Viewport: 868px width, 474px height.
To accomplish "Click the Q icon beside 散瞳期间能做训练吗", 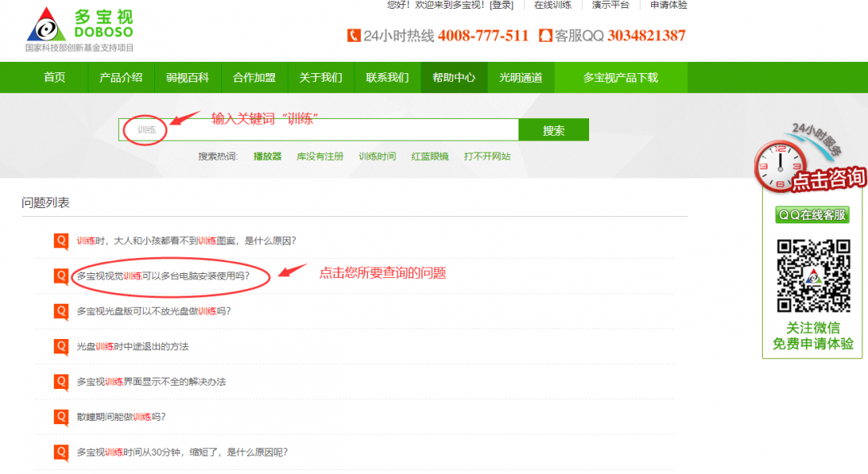I will tap(61, 416).
